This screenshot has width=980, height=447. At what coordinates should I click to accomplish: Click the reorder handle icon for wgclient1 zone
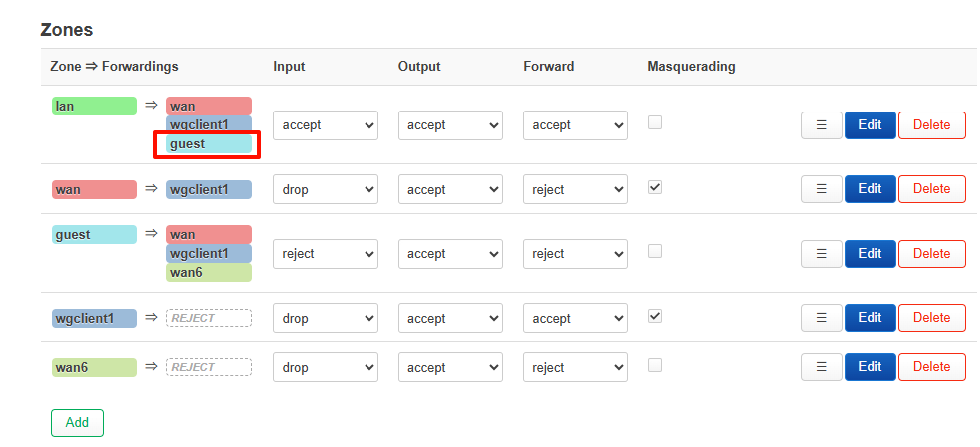tap(822, 318)
